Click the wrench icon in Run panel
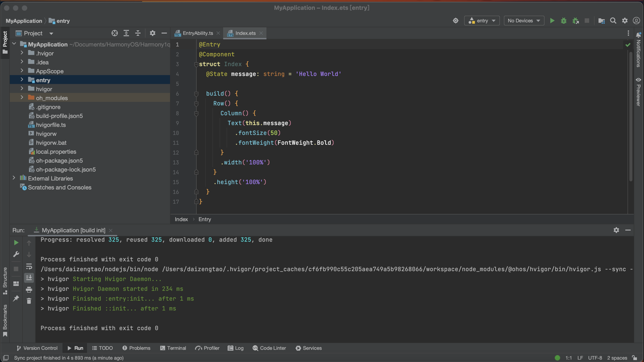 point(16,254)
